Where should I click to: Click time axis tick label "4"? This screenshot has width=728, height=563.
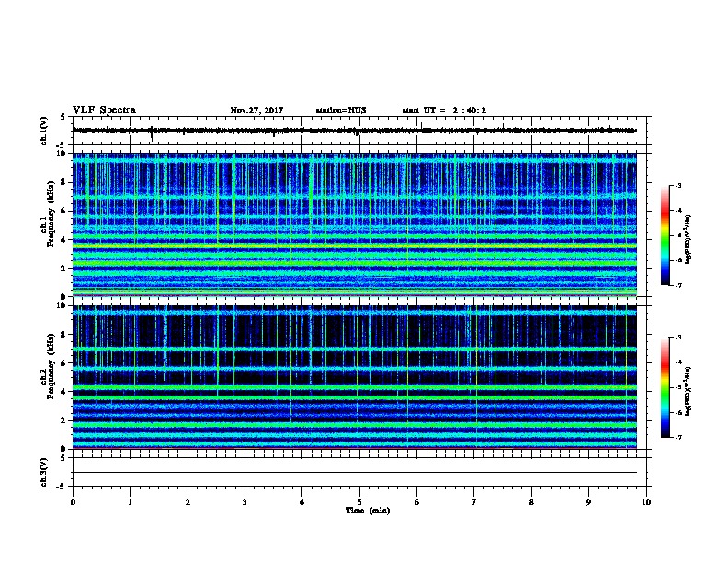tap(302, 502)
